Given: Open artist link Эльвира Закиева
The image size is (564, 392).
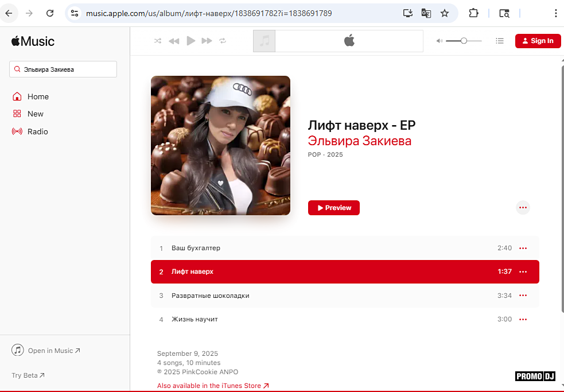Looking at the screenshot, I should click(359, 141).
